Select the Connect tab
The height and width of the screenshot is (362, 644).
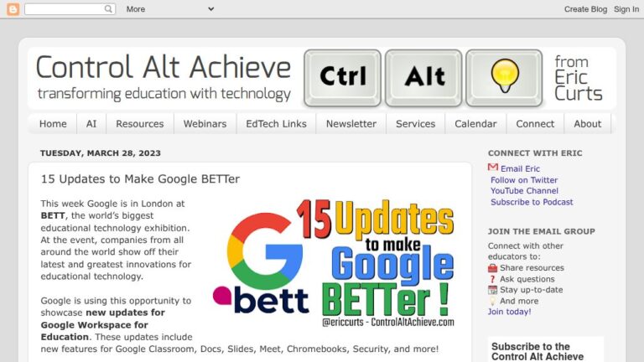coord(535,124)
